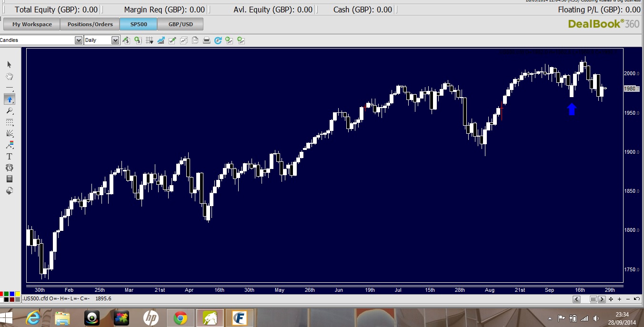Screen dimensions: 644x327
Task: Open the calculator tool
Action: point(10,179)
